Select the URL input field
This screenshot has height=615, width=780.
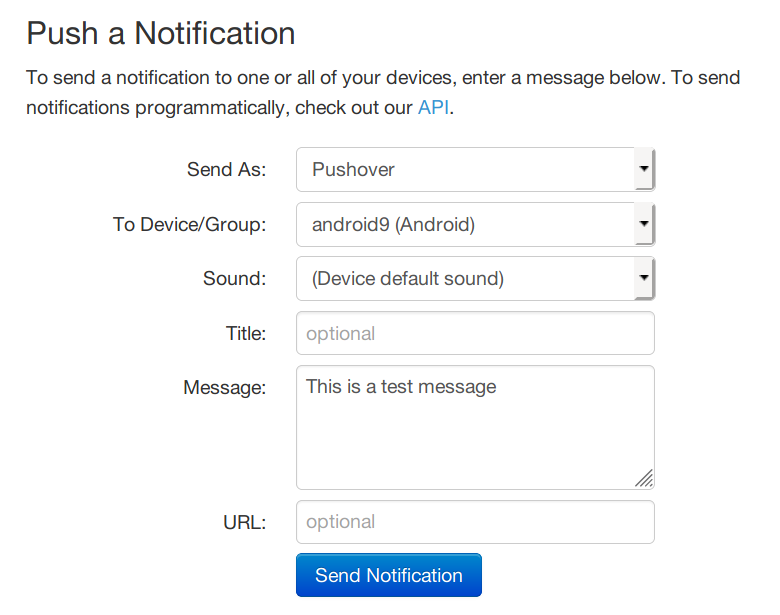coord(475,522)
